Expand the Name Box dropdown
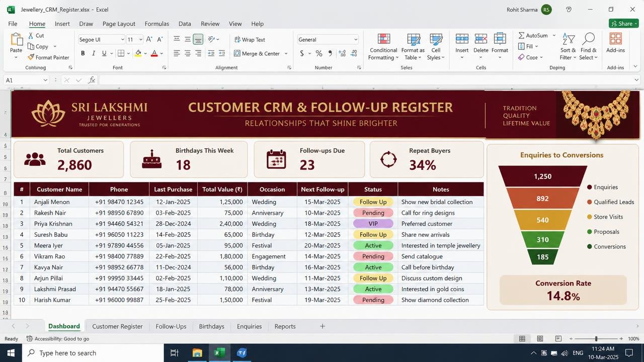 point(45,80)
